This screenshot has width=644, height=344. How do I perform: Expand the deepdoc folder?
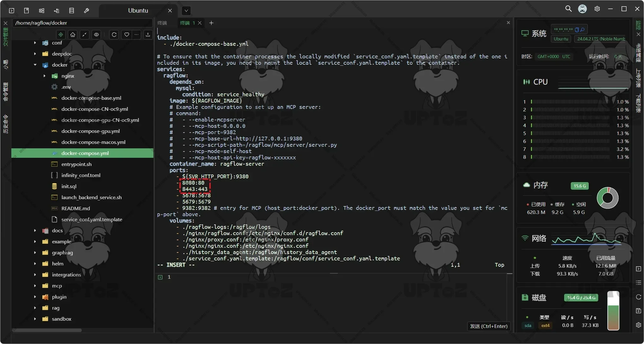[35, 54]
